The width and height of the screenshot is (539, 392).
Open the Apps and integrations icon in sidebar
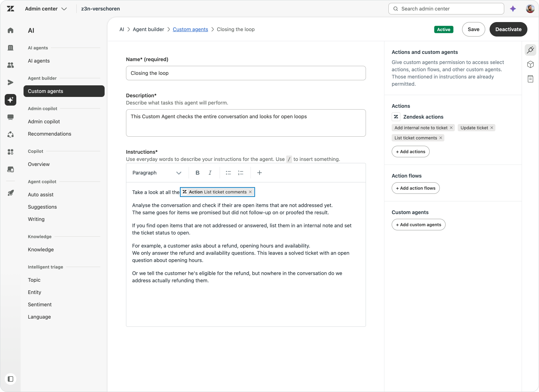click(10, 152)
